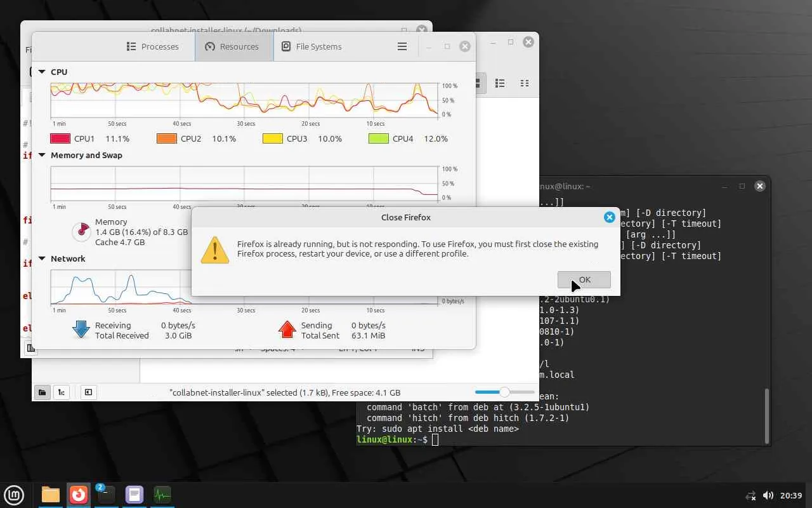Click the terminal scrollbar

point(766,416)
